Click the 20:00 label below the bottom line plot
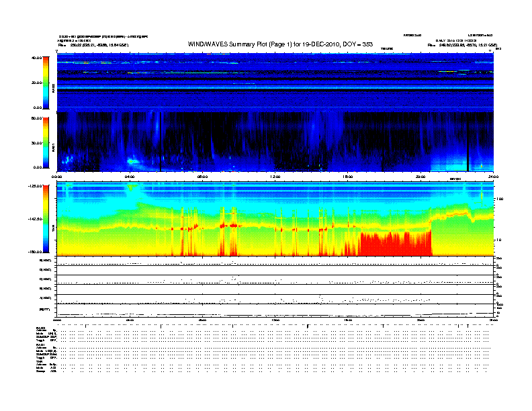 pos(420,320)
